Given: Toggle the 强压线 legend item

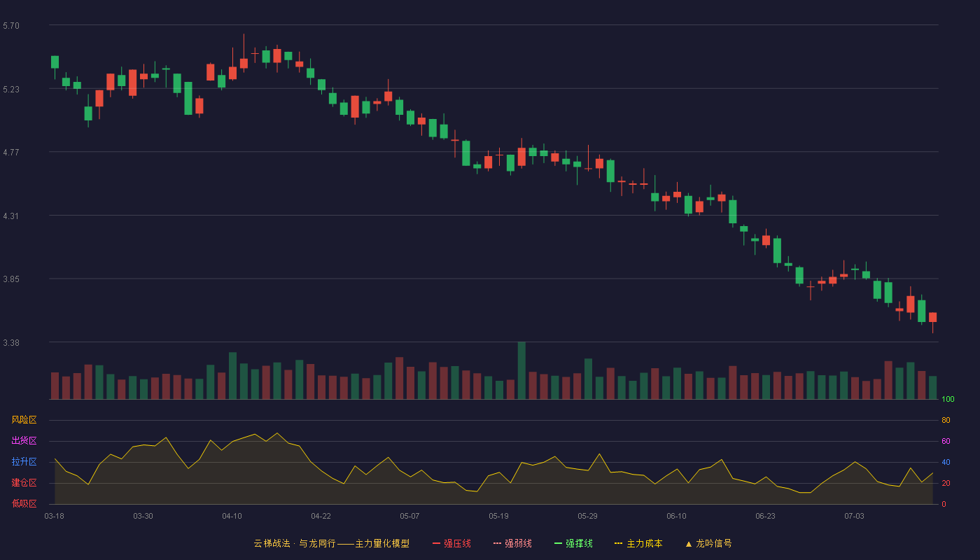Looking at the screenshot, I should [451, 543].
